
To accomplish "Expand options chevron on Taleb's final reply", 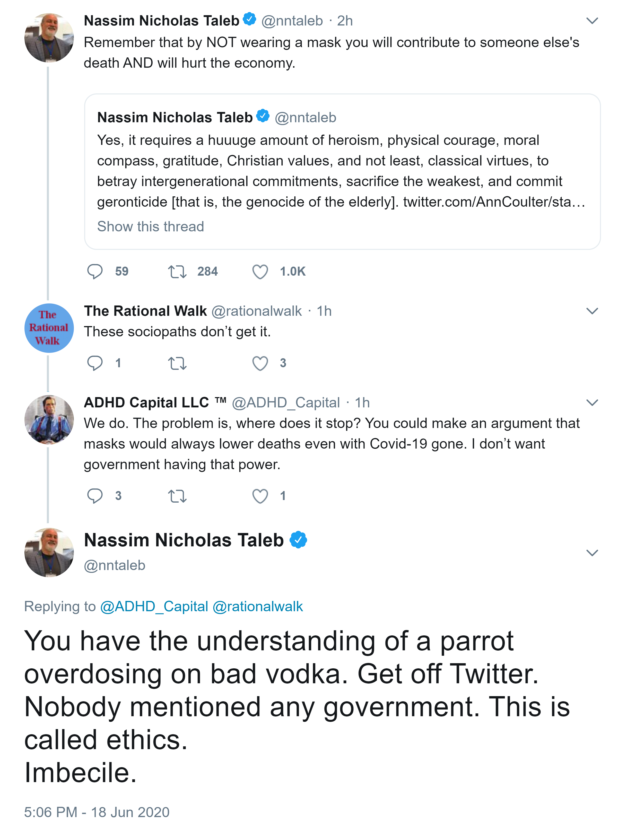I will [x=592, y=552].
